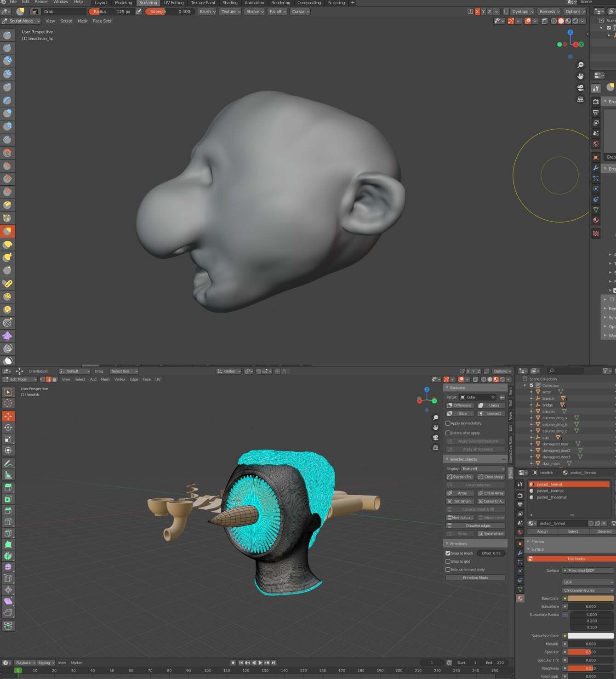This screenshot has height=679, width=616.
Task: Select the Grab brush in the sculpt toolbar
Action: pyautogui.click(x=7, y=231)
